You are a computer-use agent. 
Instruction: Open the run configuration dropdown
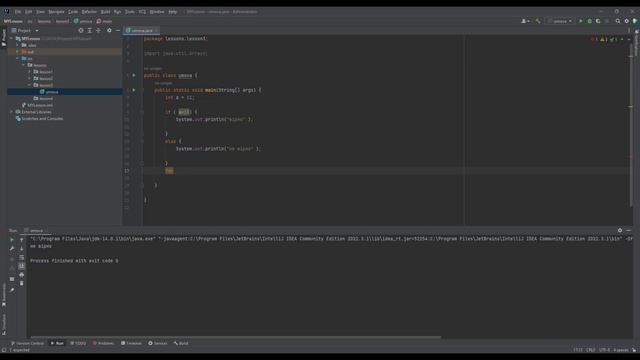(560, 21)
